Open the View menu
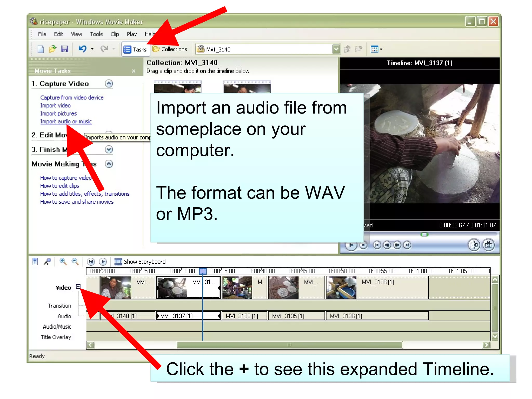Image resolution: width=532 pixels, height=399 pixels. click(x=77, y=34)
